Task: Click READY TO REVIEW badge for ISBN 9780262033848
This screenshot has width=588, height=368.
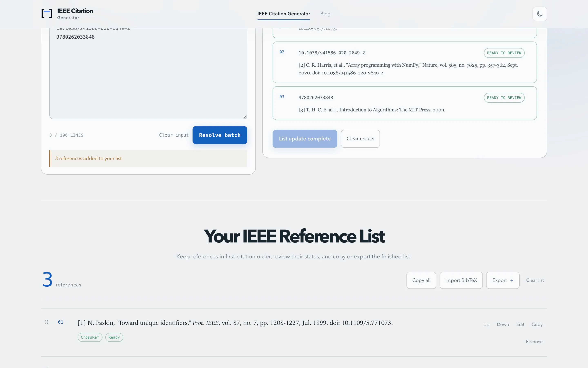Action: 504,98
